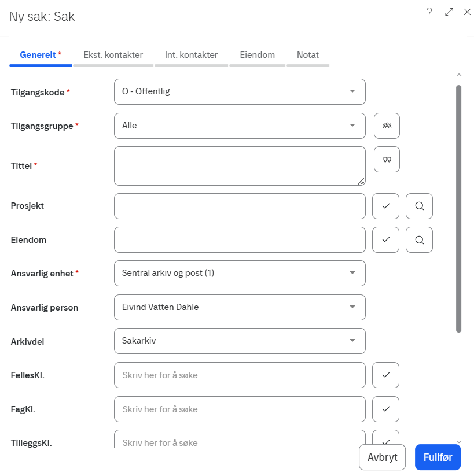Click the Avbryt button
474x476 pixels.
pos(383,457)
